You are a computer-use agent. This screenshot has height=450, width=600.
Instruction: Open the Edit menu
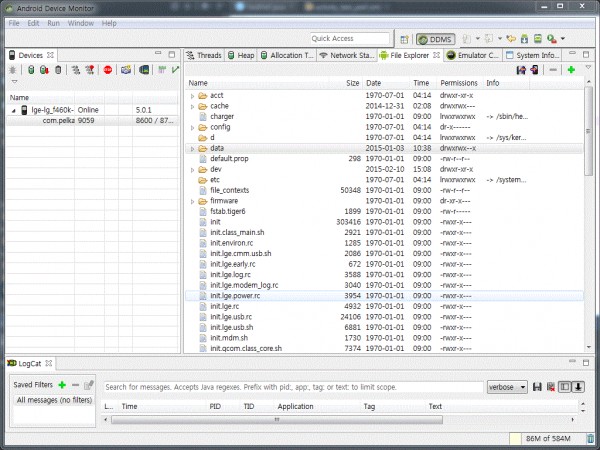pos(33,23)
